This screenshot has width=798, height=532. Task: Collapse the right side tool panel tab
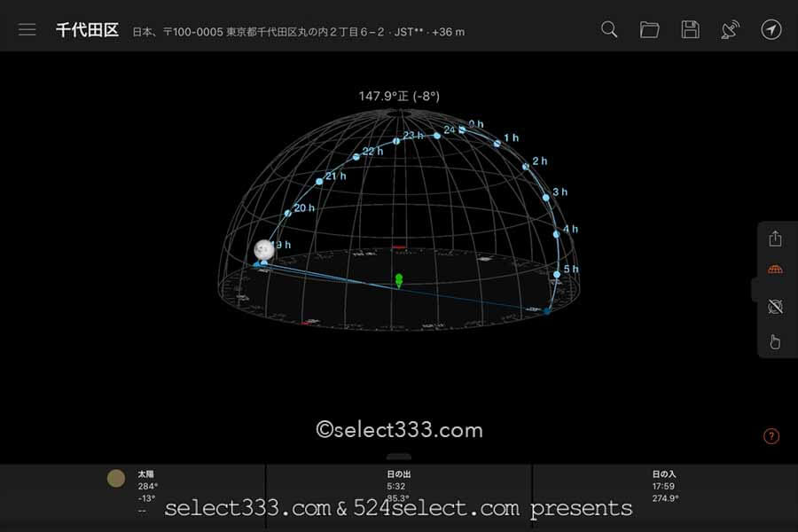755,289
